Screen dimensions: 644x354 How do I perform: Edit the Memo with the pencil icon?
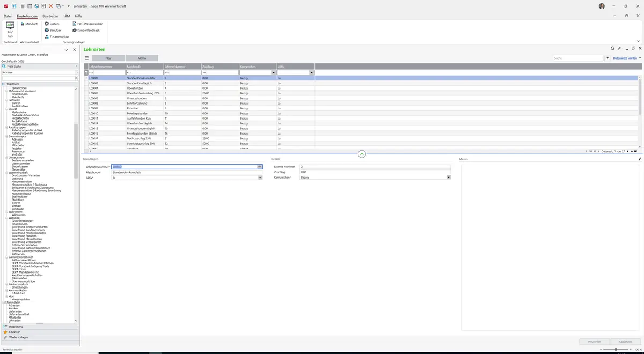(x=640, y=159)
